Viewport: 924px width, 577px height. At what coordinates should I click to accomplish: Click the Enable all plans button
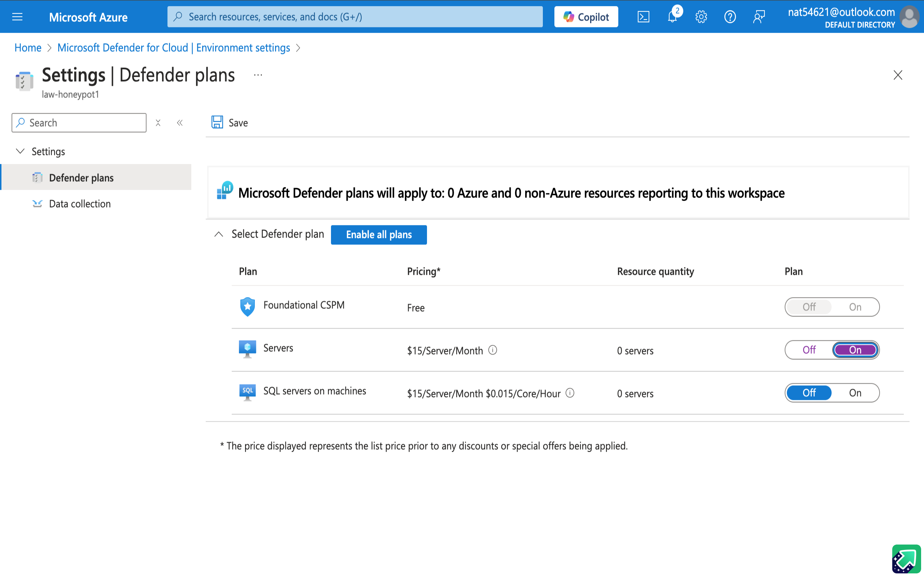pos(378,235)
